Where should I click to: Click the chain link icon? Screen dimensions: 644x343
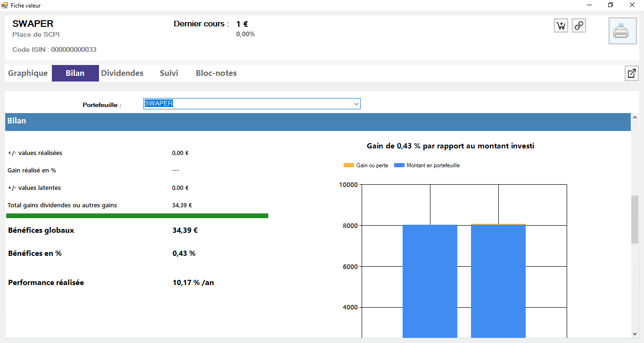pos(579,25)
